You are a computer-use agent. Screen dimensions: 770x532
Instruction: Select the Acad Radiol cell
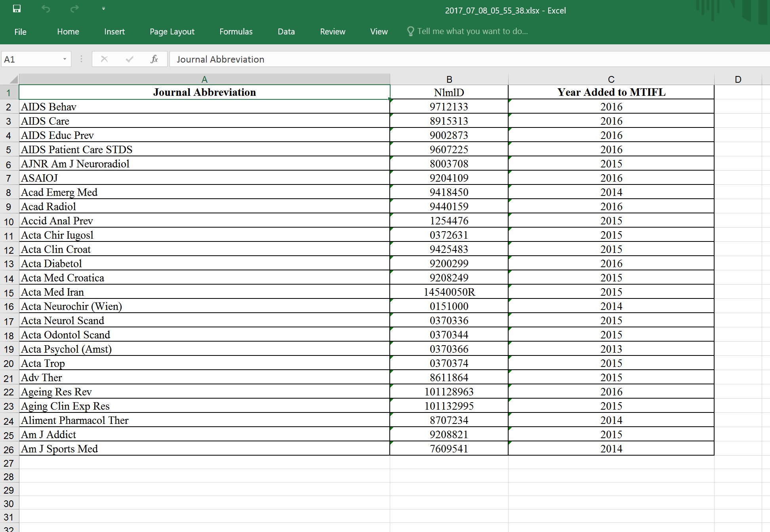(x=204, y=206)
